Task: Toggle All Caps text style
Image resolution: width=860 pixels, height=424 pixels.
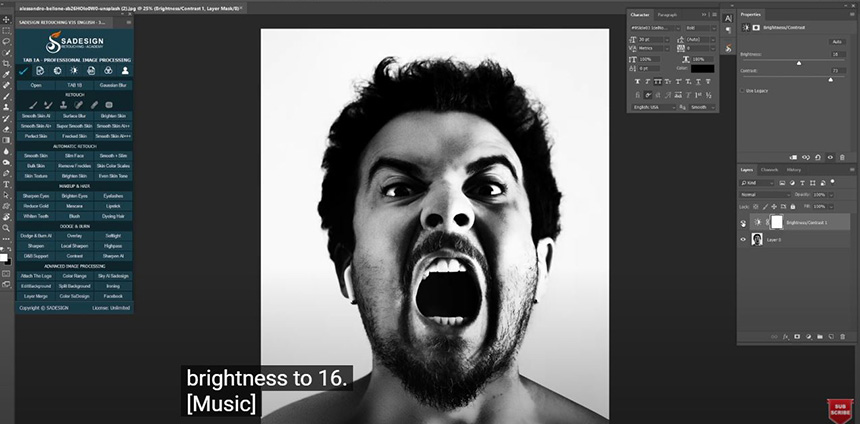Action: point(658,82)
